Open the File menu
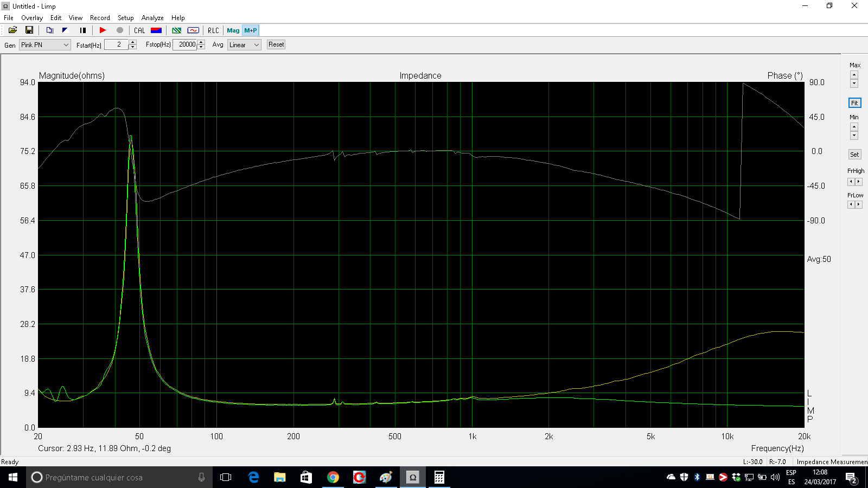Image resolution: width=868 pixels, height=488 pixels. 9,18
